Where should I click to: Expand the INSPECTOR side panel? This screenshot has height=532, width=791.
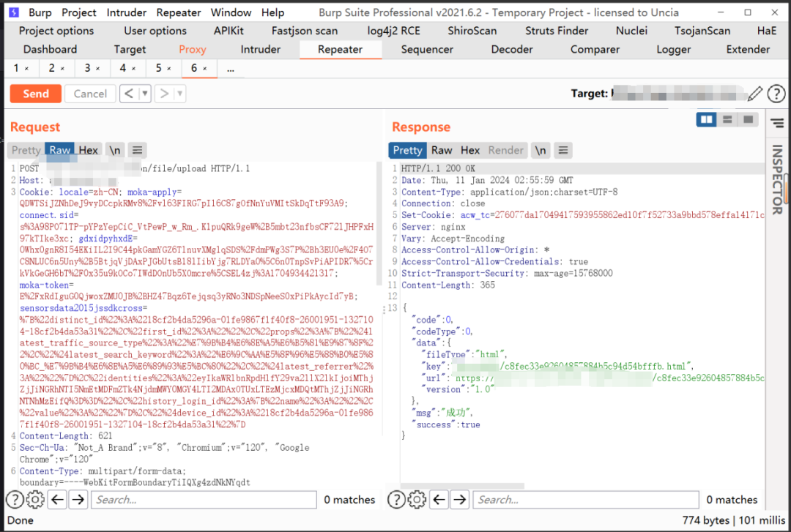[x=777, y=179]
